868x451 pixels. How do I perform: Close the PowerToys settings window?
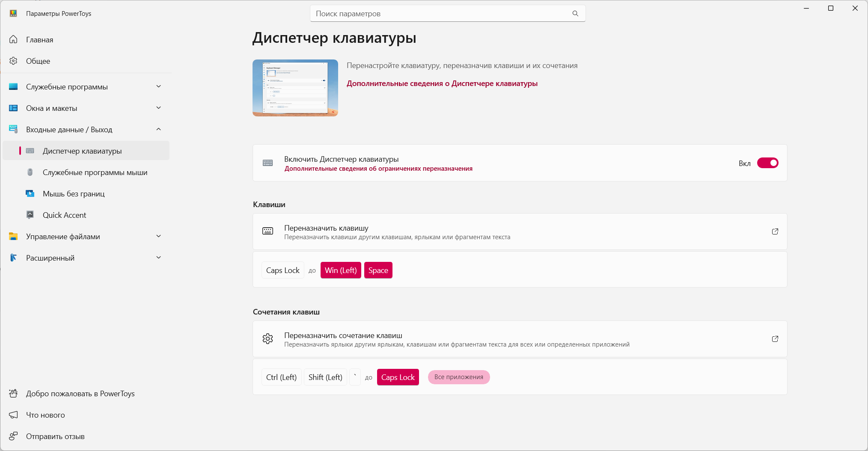click(x=855, y=8)
